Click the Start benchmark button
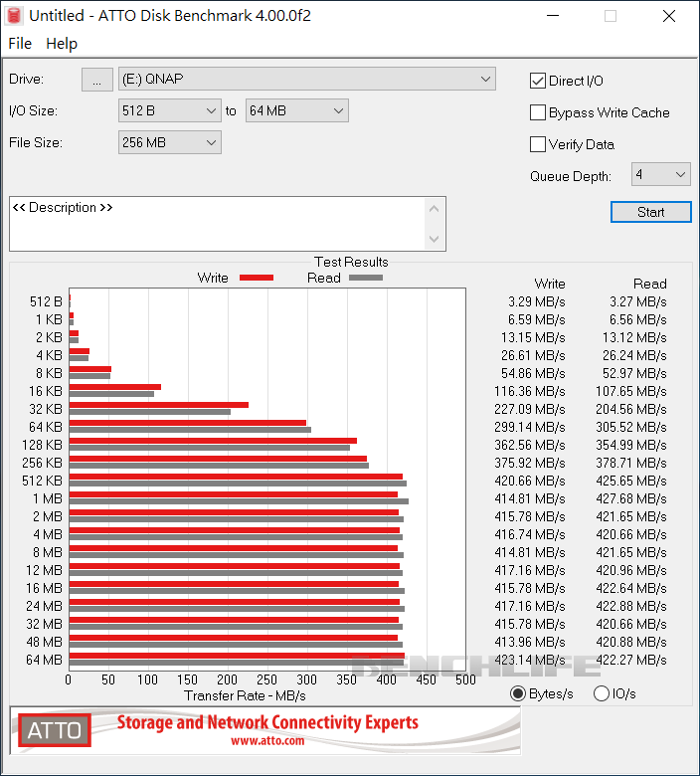The width and height of the screenshot is (700, 776). 651,212
